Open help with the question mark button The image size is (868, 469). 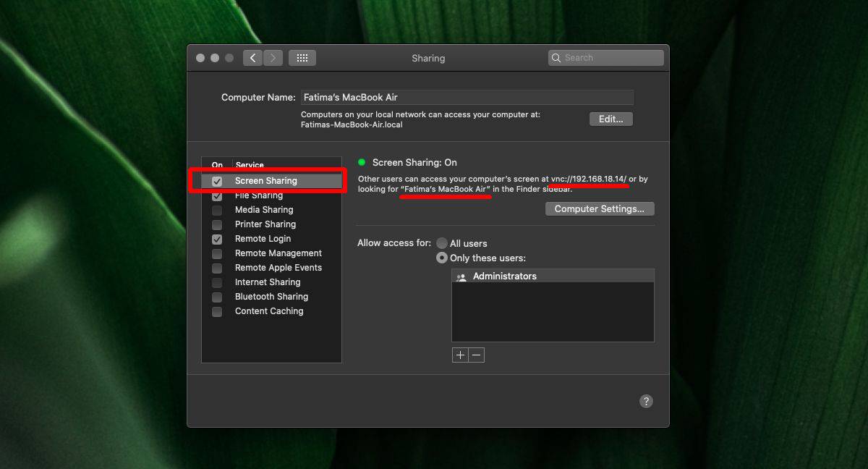tap(647, 401)
